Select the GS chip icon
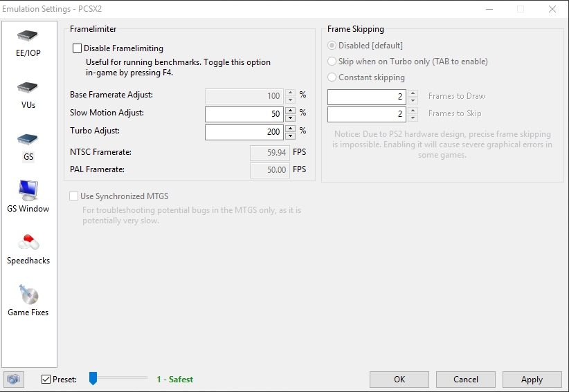The image size is (569, 392). [28, 139]
